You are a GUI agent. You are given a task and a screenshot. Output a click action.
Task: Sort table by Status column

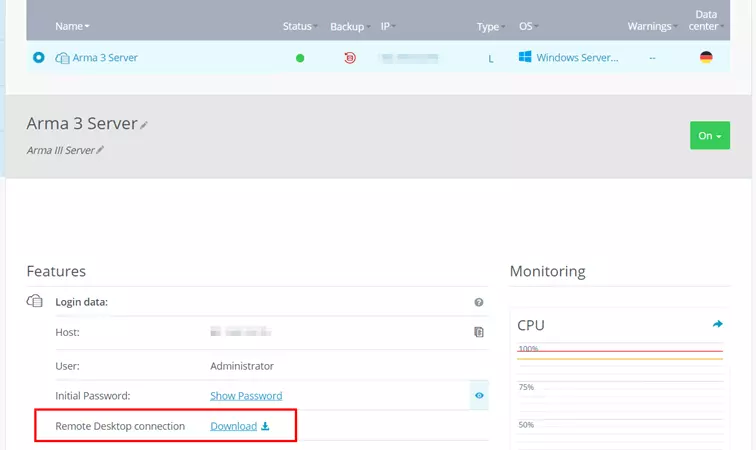coord(299,26)
